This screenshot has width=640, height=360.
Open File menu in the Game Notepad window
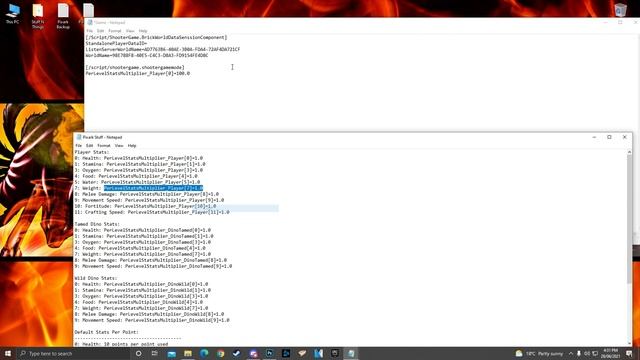coord(89,31)
